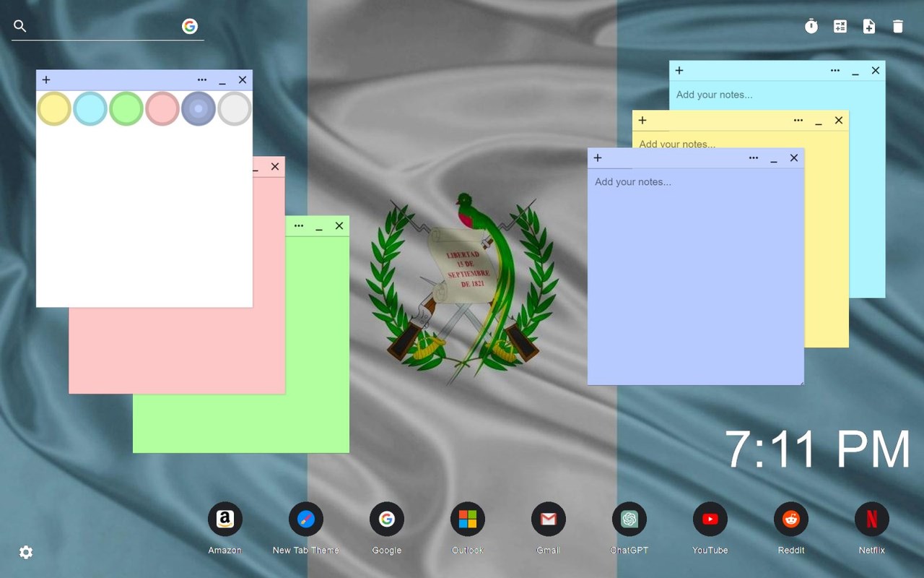Open options menu on green note
The image size is (924, 578).
pyautogui.click(x=299, y=225)
